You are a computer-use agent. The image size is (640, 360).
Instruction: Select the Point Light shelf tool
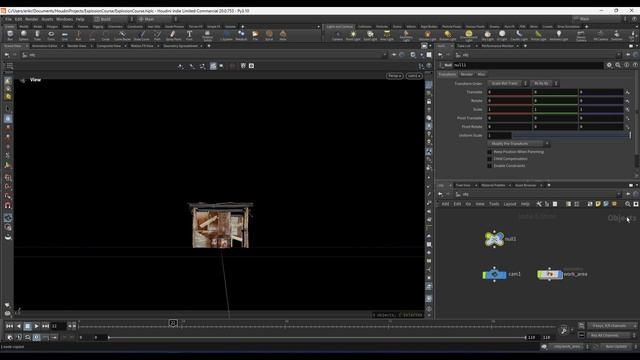pyautogui.click(x=353, y=36)
